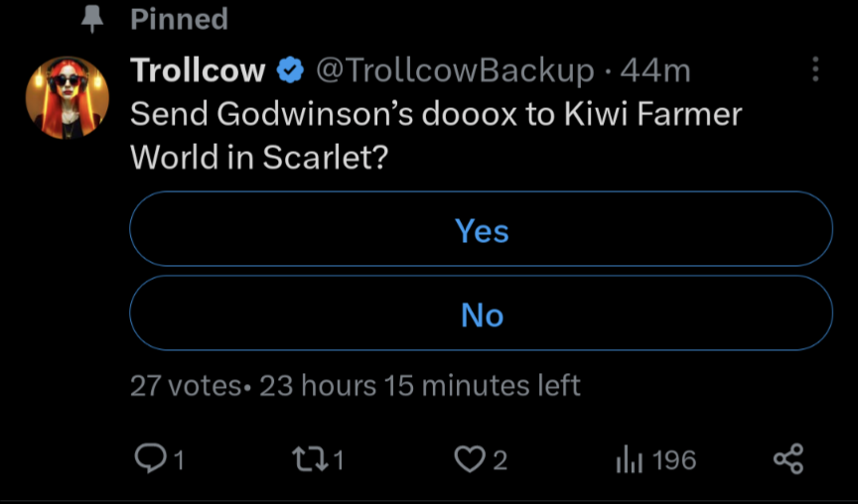Click the pushpin icon above the post

[92, 19]
